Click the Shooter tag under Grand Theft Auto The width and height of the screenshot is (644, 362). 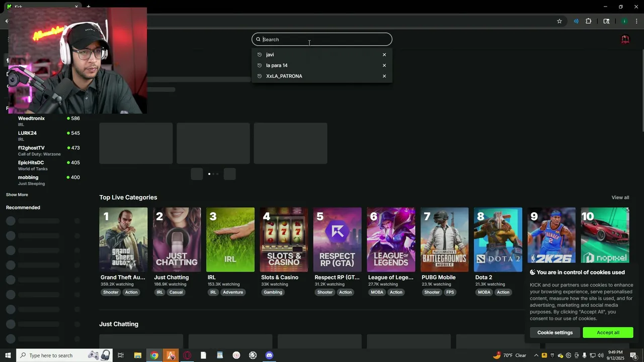(111, 292)
